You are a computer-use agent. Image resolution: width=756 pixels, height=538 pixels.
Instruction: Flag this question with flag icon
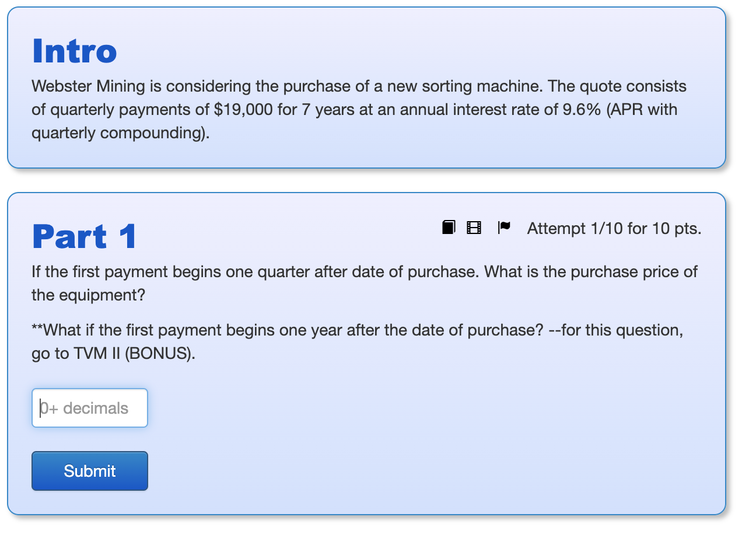click(x=504, y=228)
